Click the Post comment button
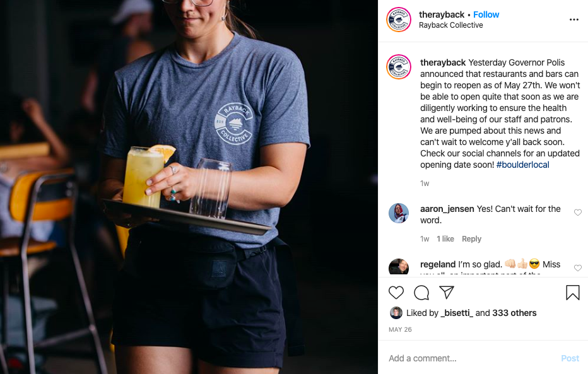 (x=570, y=358)
